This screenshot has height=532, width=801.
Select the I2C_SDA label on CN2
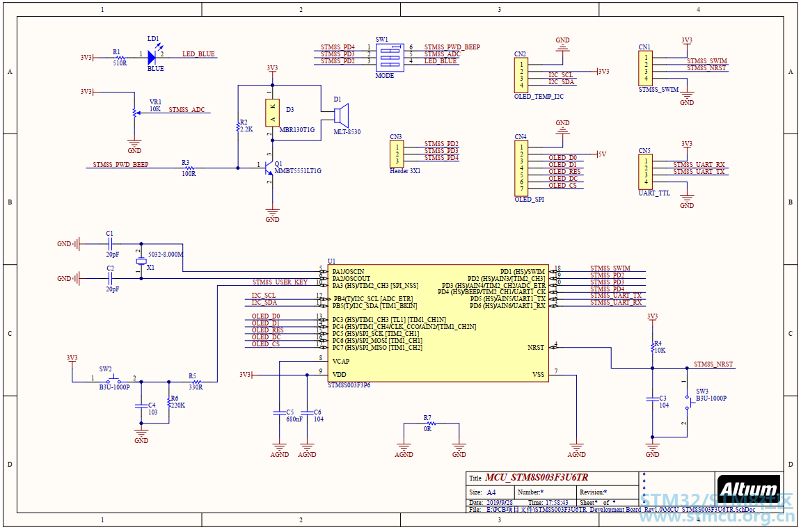562,82
